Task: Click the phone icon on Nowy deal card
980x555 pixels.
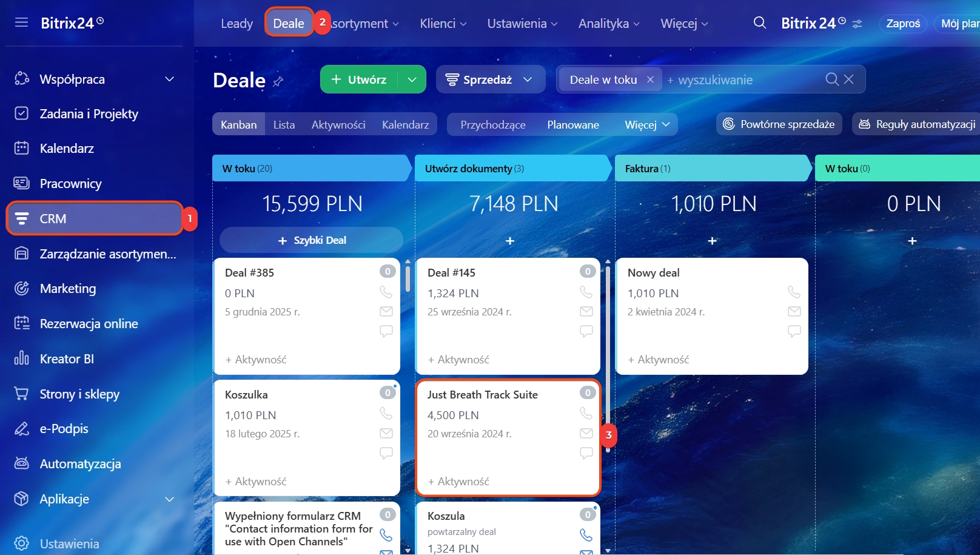Action: point(794,292)
